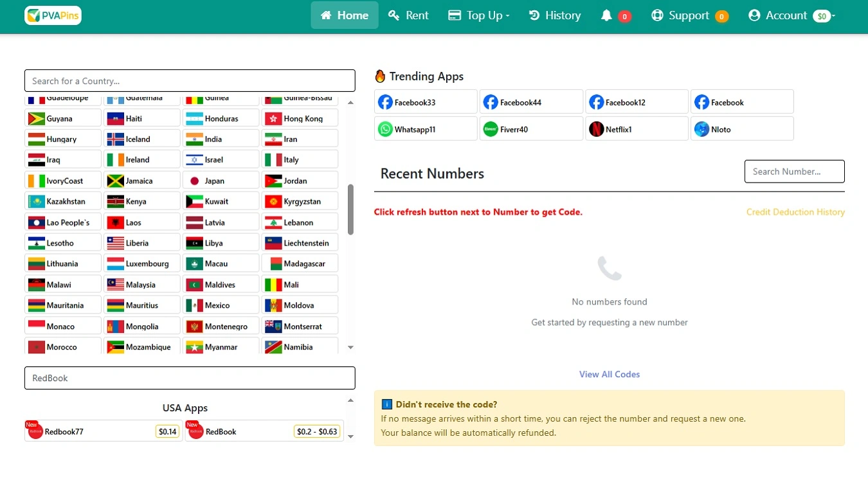Select Jamaica country entry

142,181
